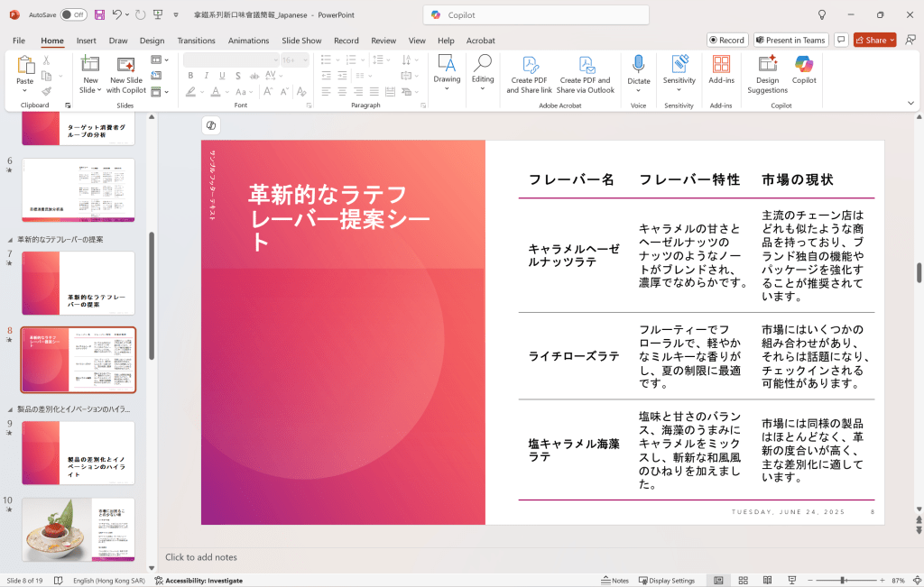Click English (Hong Kong SAR) language
924x587 pixels.
point(109,581)
